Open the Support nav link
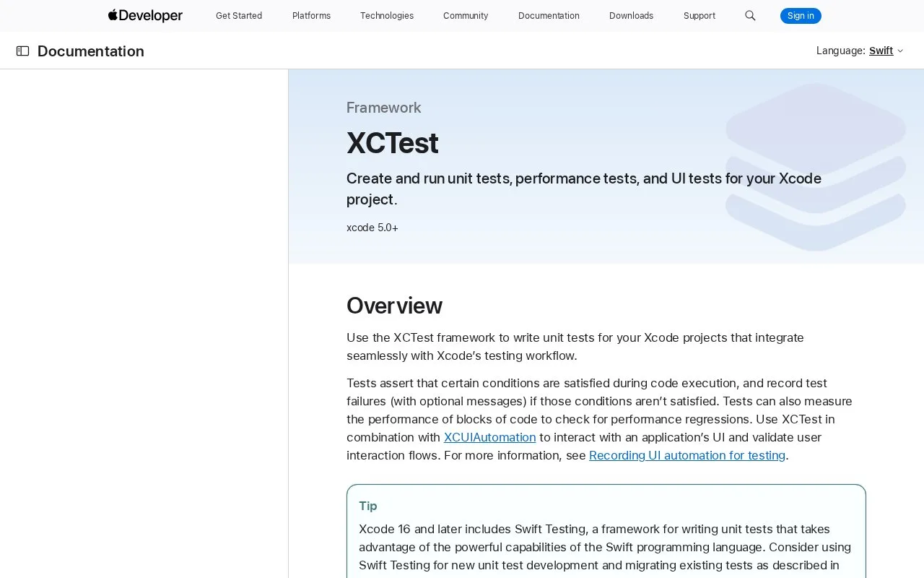The height and width of the screenshot is (578, 924). pos(699,15)
